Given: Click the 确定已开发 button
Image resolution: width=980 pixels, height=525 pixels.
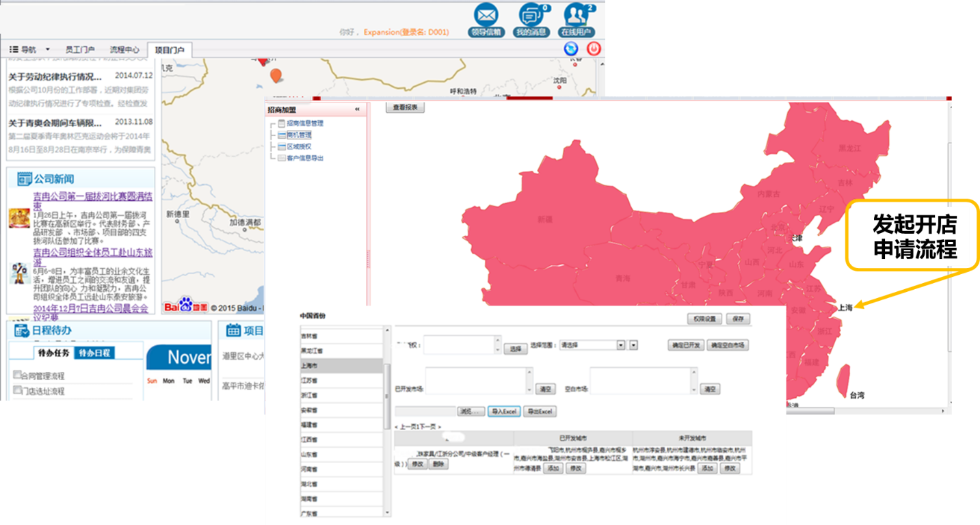Looking at the screenshot, I should click(686, 345).
